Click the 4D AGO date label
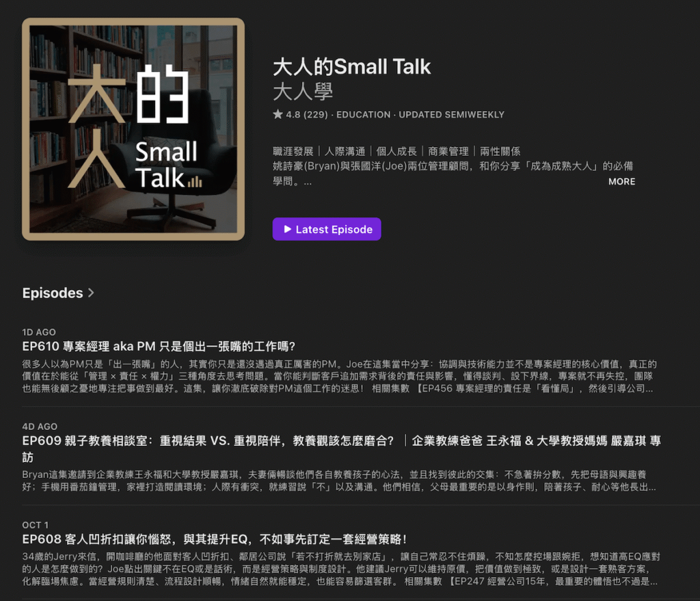 click(x=40, y=427)
